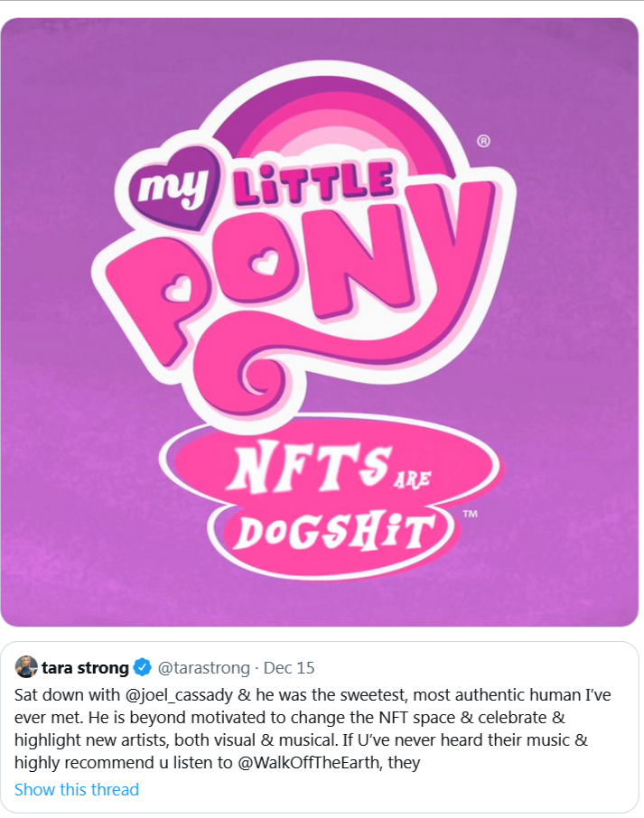This screenshot has height=818, width=644.
Task: Click the blue verified badge
Action: (x=142, y=668)
